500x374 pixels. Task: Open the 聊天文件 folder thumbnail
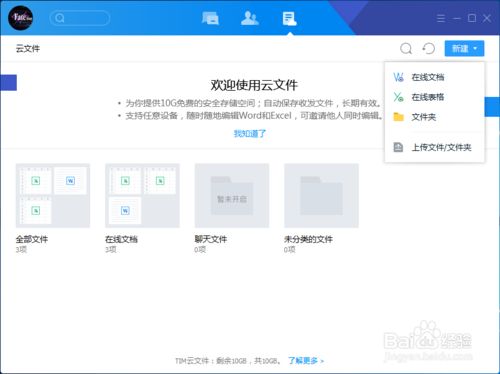tap(232, 196)
